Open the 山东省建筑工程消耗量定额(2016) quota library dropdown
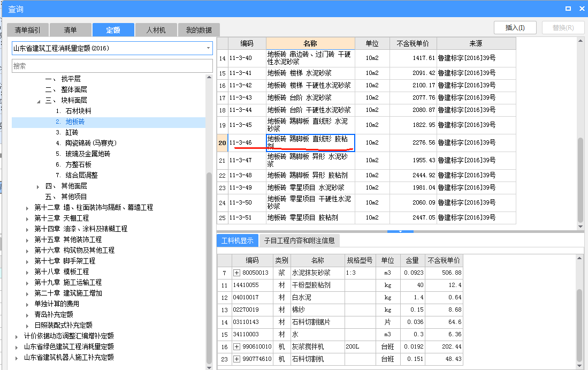The image size is (588, 370). point(208,48)
